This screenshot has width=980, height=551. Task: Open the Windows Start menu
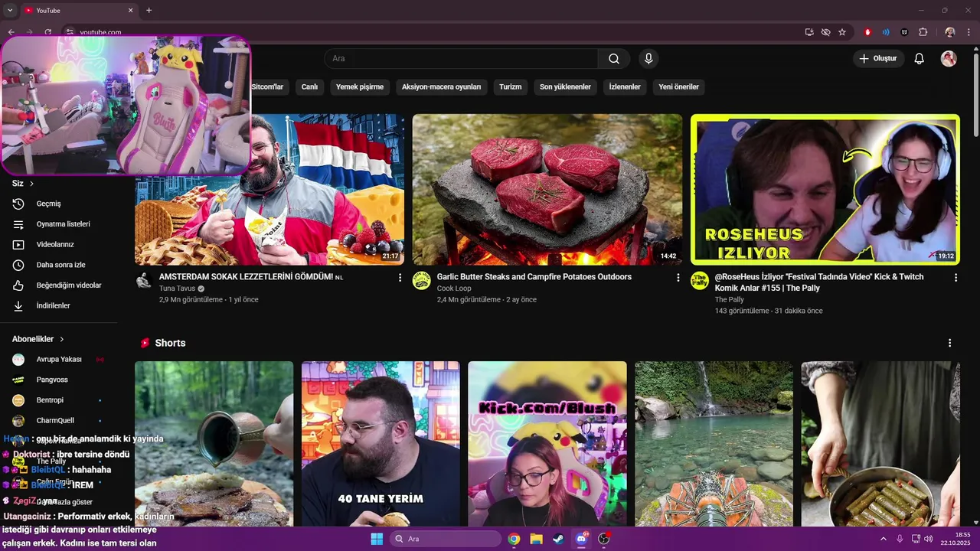click(x=377, y=539)
